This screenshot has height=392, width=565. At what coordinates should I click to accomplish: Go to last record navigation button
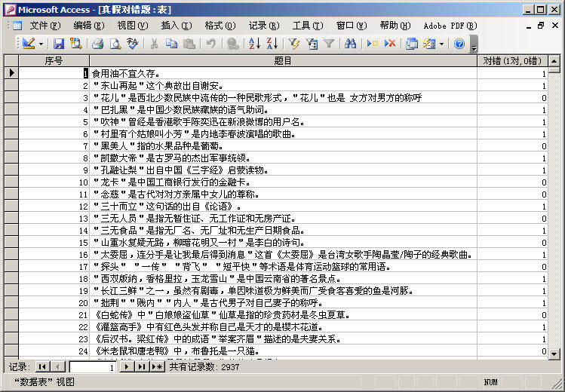click(x=142, y=367)
